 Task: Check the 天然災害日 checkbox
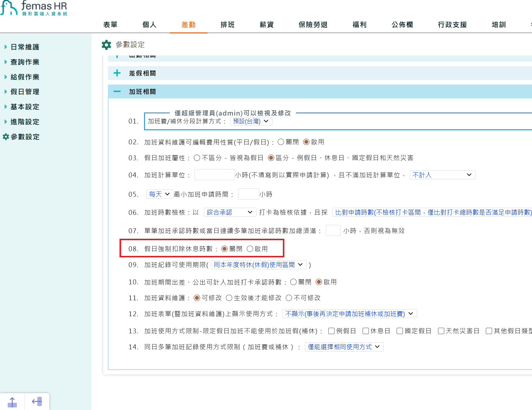point(441,331)
